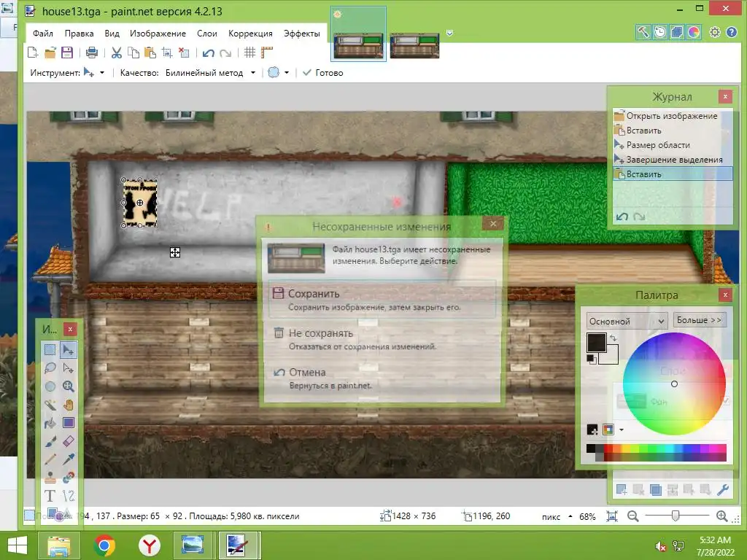Select the Recolor tool
Image resolution: width=747 pixels, height=560 pixels.
click(68, 478)
